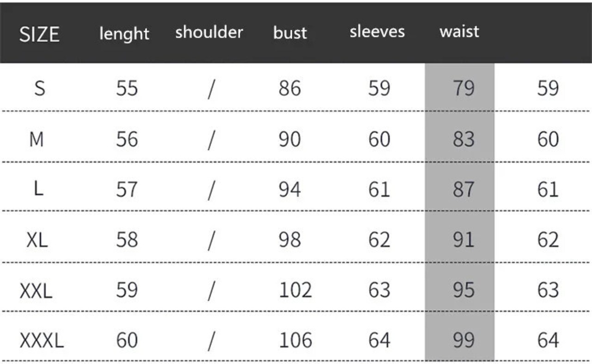The width and height of the screenshot is (592, 364).
Task: Select the S size row label
Action: click(x=40, y=88)
